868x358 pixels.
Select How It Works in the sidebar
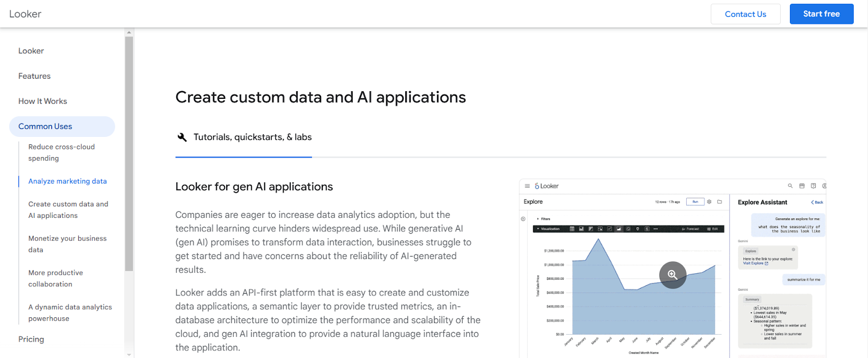pos(42,101)
